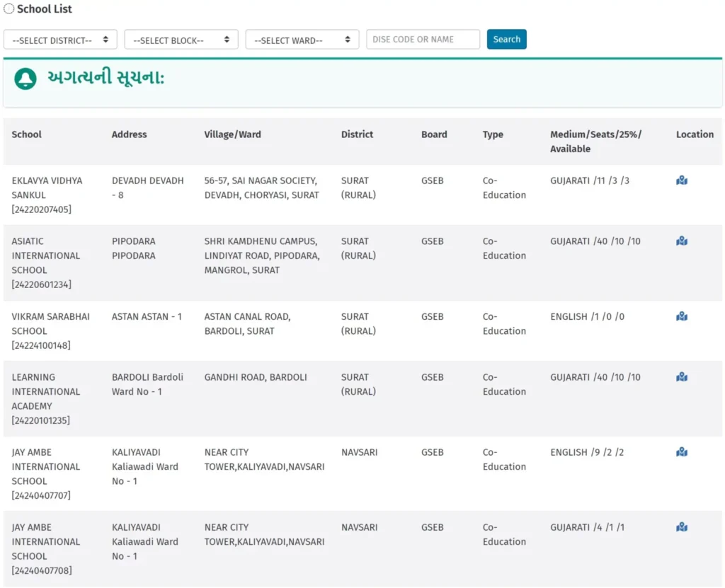The width and height of the screenshot is (725, 588).
Task: Click the District column header
Action: tap(357, 134)
